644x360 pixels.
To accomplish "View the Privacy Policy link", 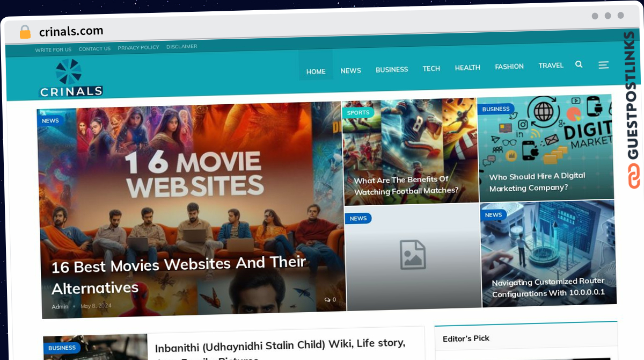I will [138, 48].
